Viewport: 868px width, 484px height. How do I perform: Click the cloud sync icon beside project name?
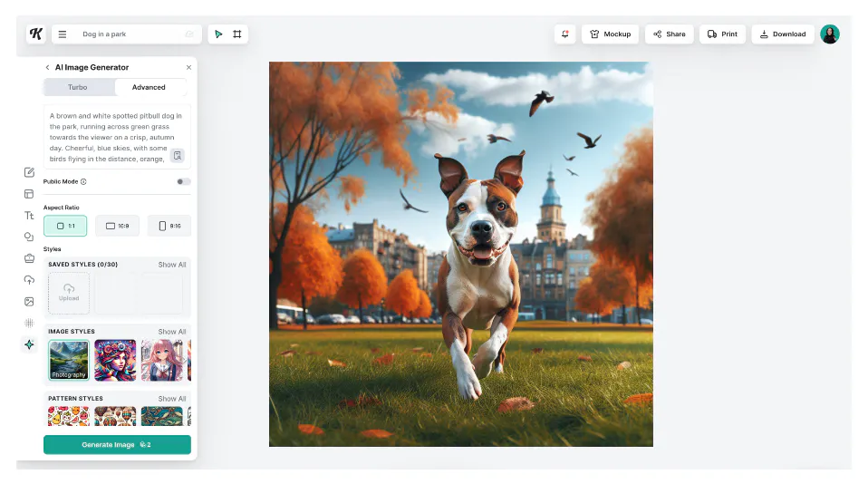coord(189,34)
